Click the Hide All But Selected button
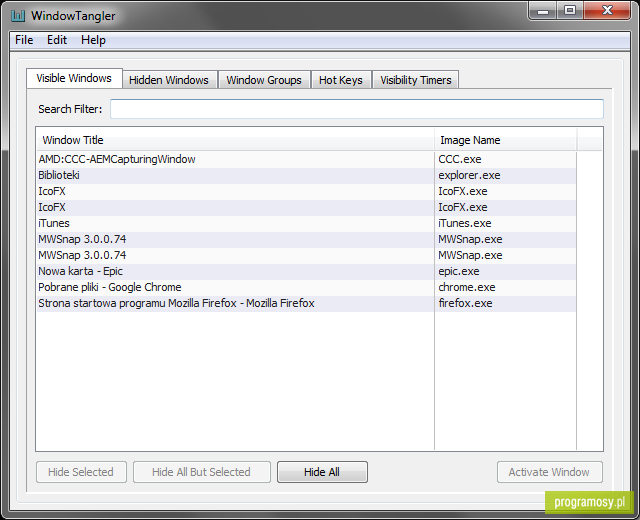The height and width of the screenshot is (520, 640). [202, 472]
